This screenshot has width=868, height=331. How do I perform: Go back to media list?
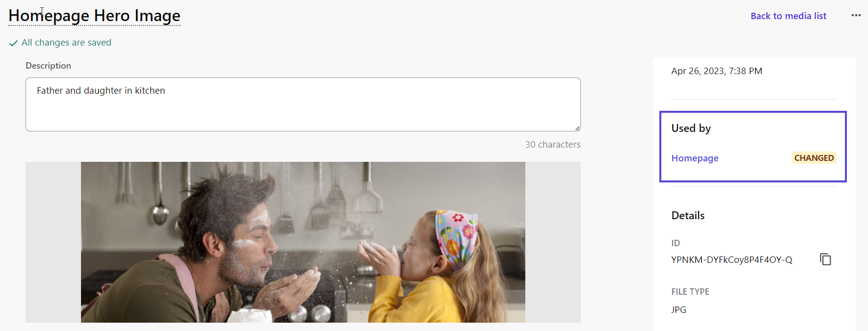pyautogui.click(x=788, y=16)
